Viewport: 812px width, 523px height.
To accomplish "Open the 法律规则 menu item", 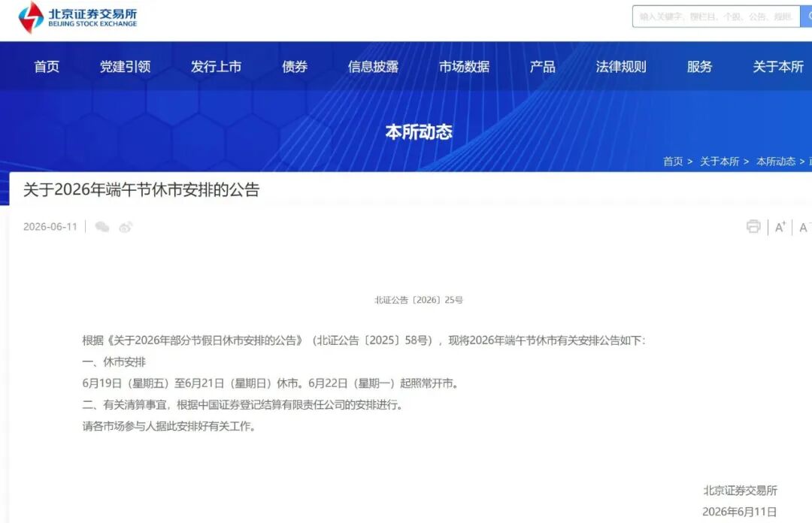I will pos(621,67).
